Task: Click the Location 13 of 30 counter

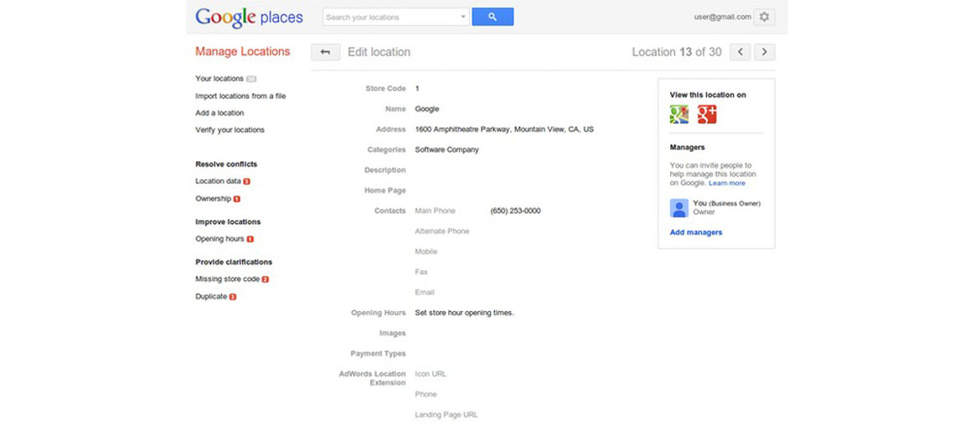Action: tap(676, 53)
